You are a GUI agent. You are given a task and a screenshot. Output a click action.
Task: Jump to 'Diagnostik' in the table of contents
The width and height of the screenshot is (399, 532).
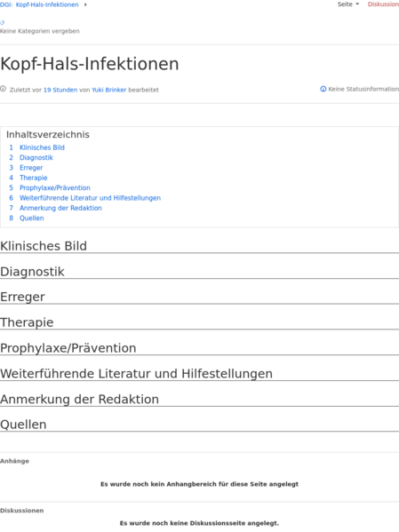point(36,158)
